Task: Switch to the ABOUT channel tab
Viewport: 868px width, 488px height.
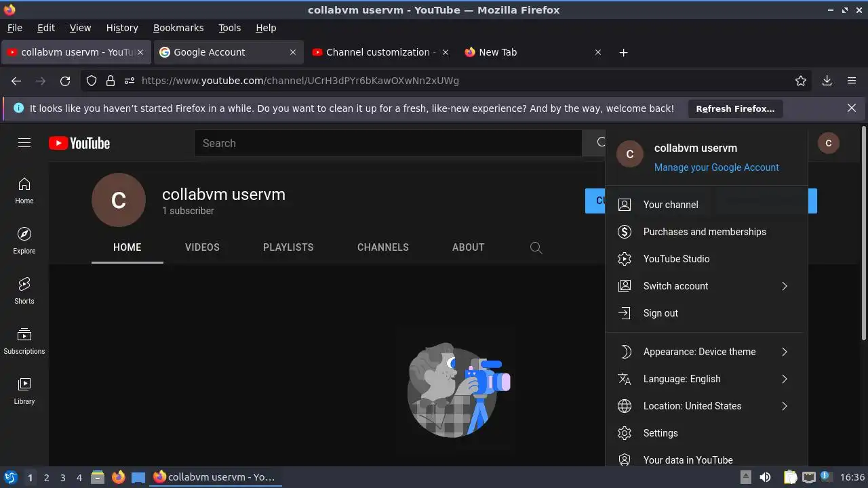Action: coord(469,247)
